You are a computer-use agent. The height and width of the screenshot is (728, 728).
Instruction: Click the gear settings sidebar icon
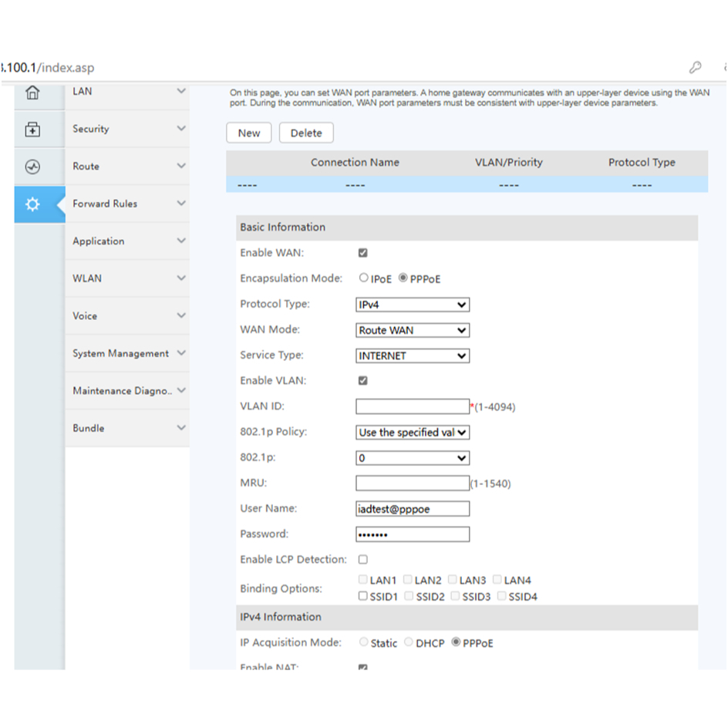(32, 204)
